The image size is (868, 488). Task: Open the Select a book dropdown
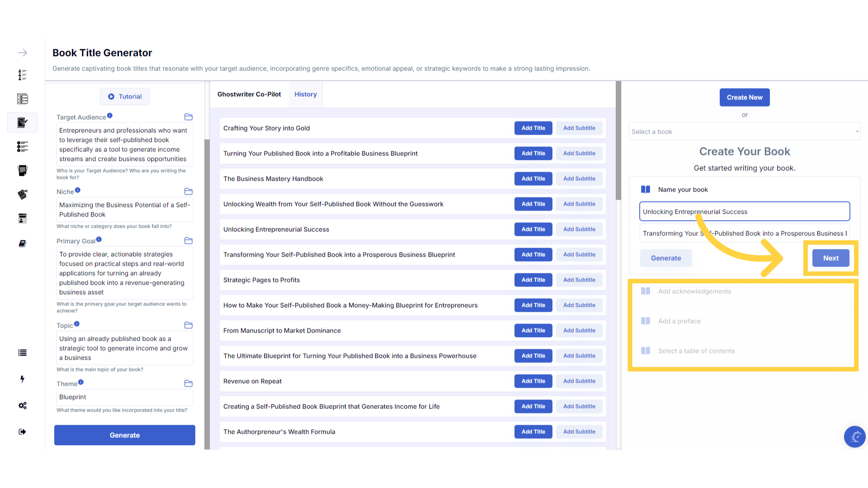coord(744,131)
